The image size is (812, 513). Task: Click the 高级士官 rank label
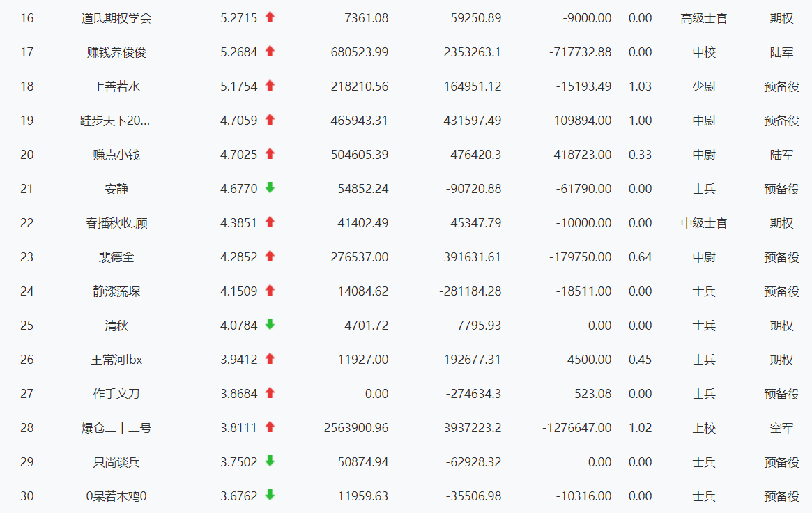(703, 18)
